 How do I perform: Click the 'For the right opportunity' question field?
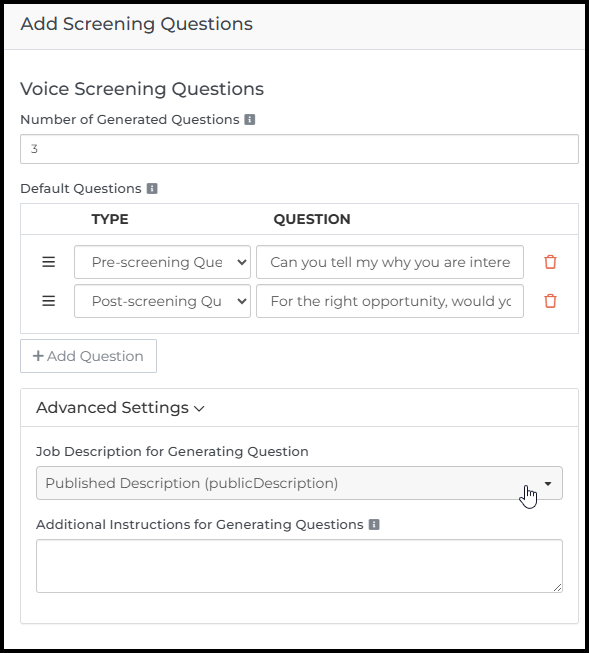pos(390,301)
